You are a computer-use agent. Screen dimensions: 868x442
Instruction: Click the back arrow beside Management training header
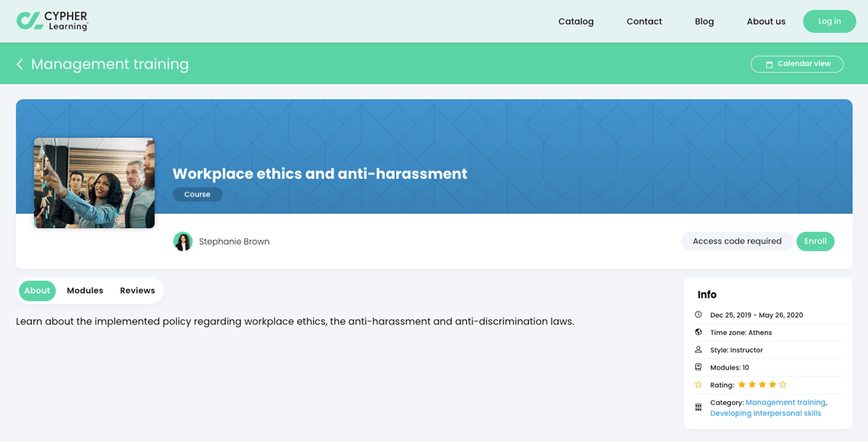pos(19,64)
